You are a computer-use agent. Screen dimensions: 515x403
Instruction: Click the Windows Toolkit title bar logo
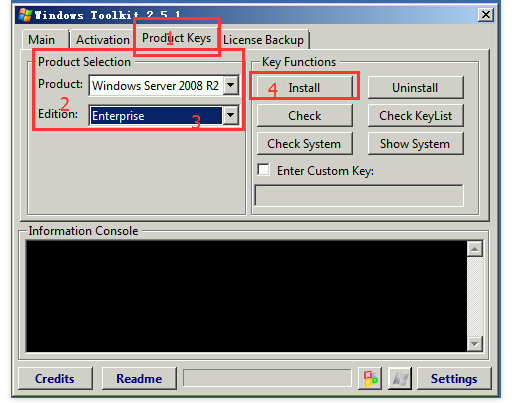(25, 15)
